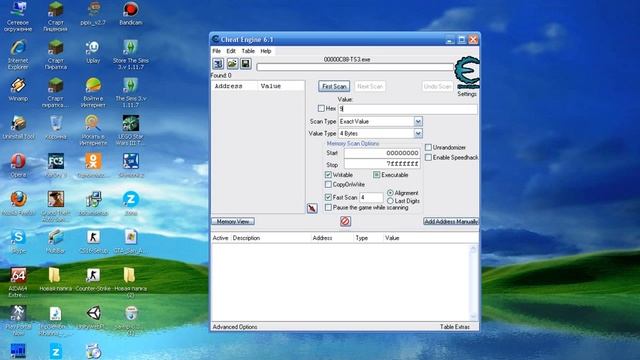640x360 pixels.
Task: Open the File menu
Action: pos(217,51)
